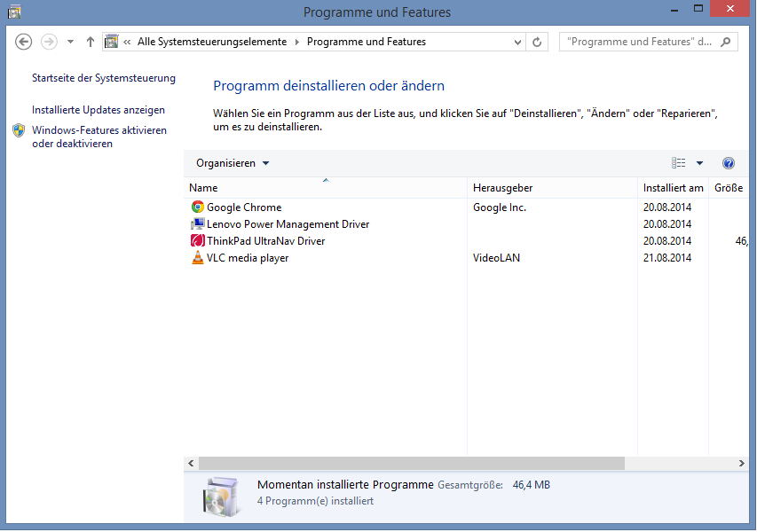Go up one level arrow
Image resolution: width=757 pixels, height=532 pixels.
pyautogui.click(x=91, y=42)
